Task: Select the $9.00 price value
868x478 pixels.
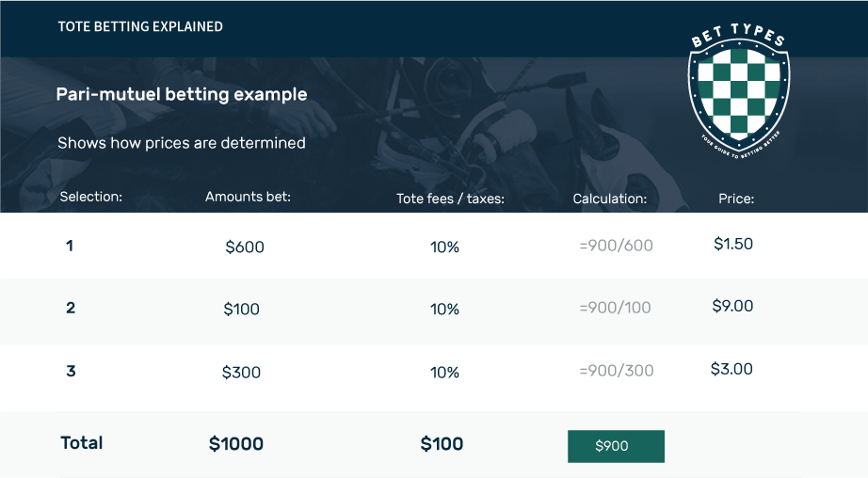Action: coord(732,306)
